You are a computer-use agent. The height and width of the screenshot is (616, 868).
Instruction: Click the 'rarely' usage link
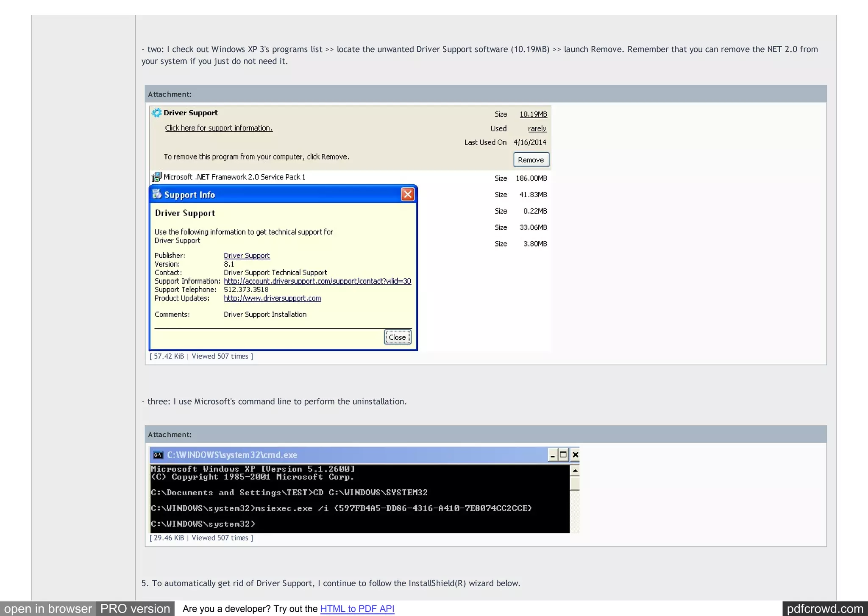[537, 128]
